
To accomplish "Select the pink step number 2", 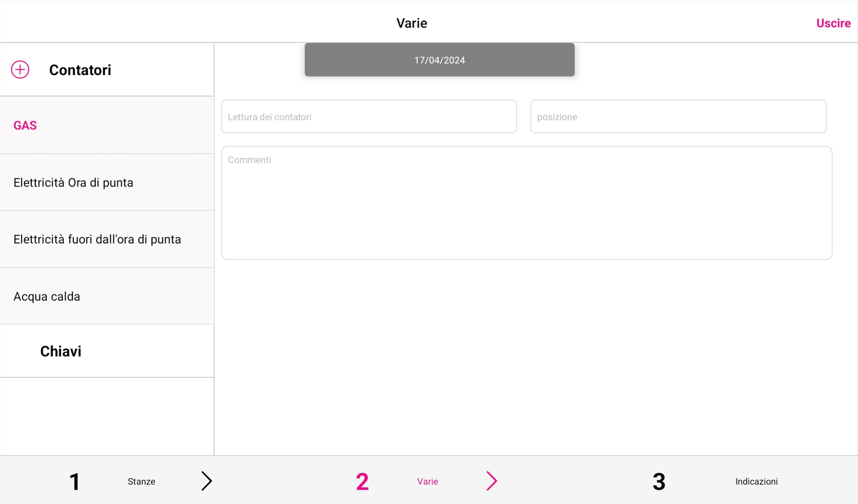I will [362, 482].
